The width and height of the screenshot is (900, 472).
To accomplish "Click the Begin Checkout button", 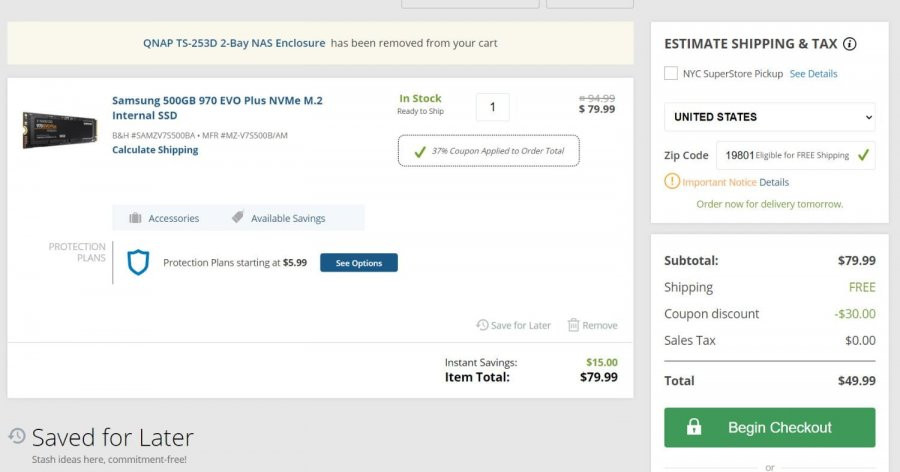I will click(769, 427).
